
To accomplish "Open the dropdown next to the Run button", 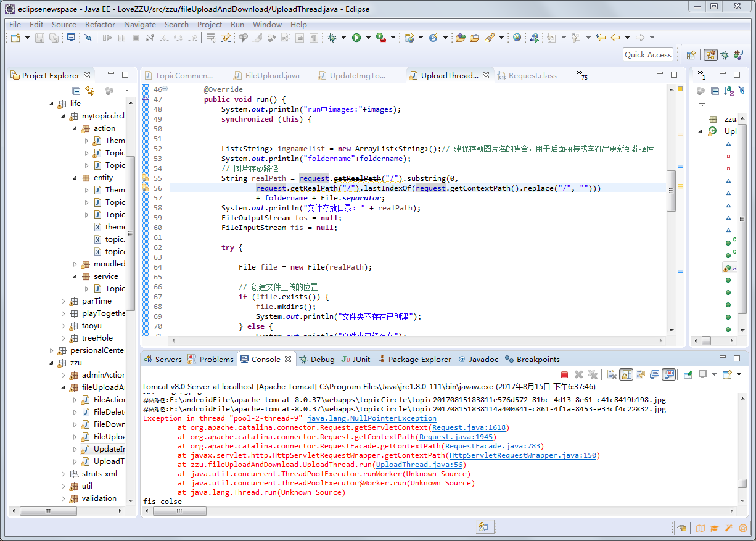I will tap(368, 38).
